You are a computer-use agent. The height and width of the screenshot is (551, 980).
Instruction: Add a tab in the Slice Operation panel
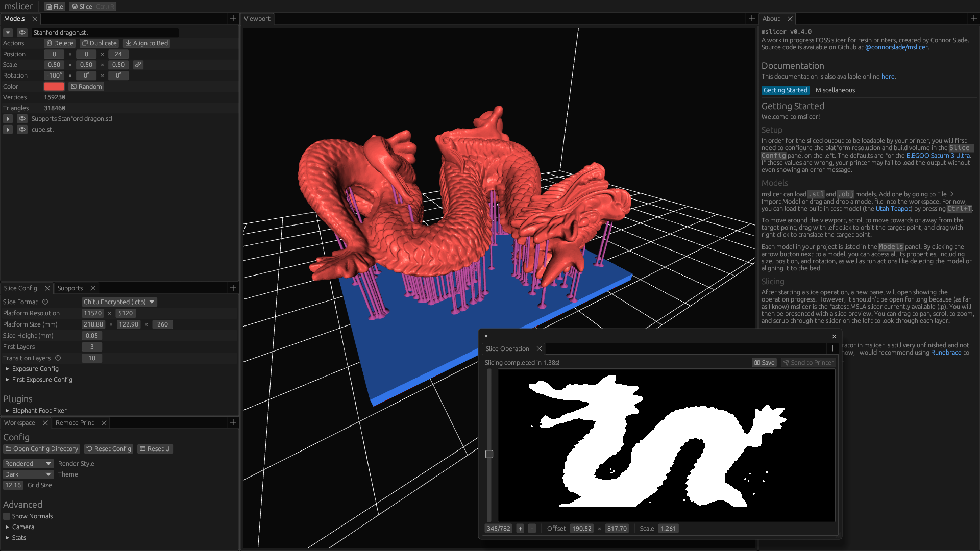(x=832, y=348)
